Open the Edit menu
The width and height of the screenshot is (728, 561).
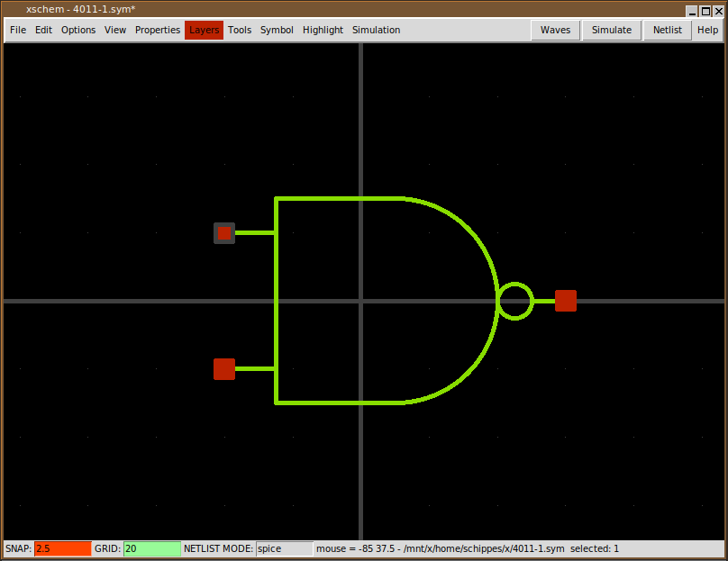[x=43, y=30]
